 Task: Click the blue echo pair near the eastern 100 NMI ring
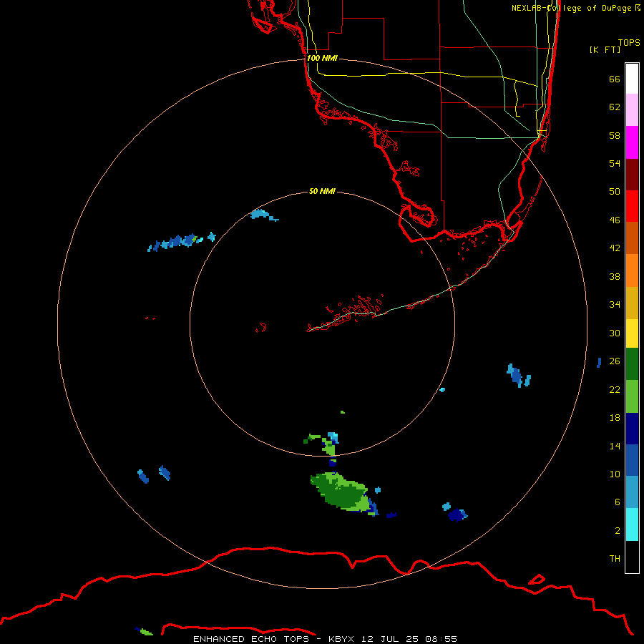coord(518,376)
